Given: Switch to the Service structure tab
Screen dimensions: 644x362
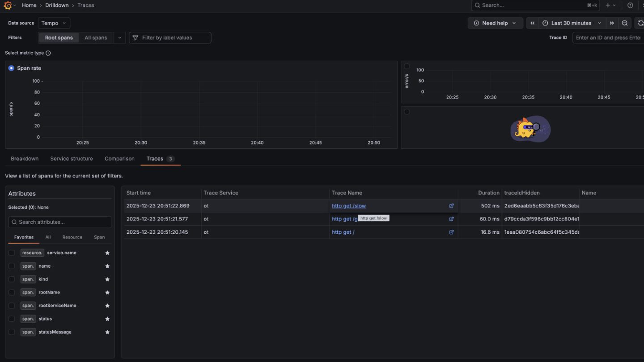Looking at the screenshot, I should click(72, 159).
